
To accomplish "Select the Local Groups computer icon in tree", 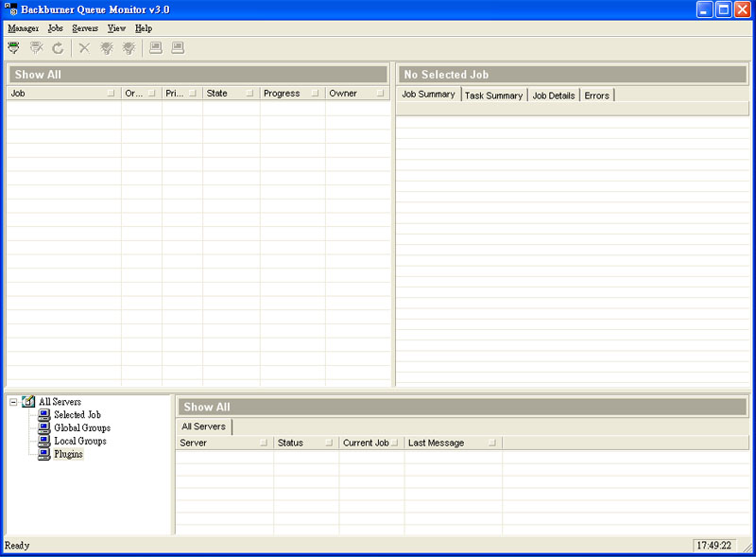I will (44, 441).
